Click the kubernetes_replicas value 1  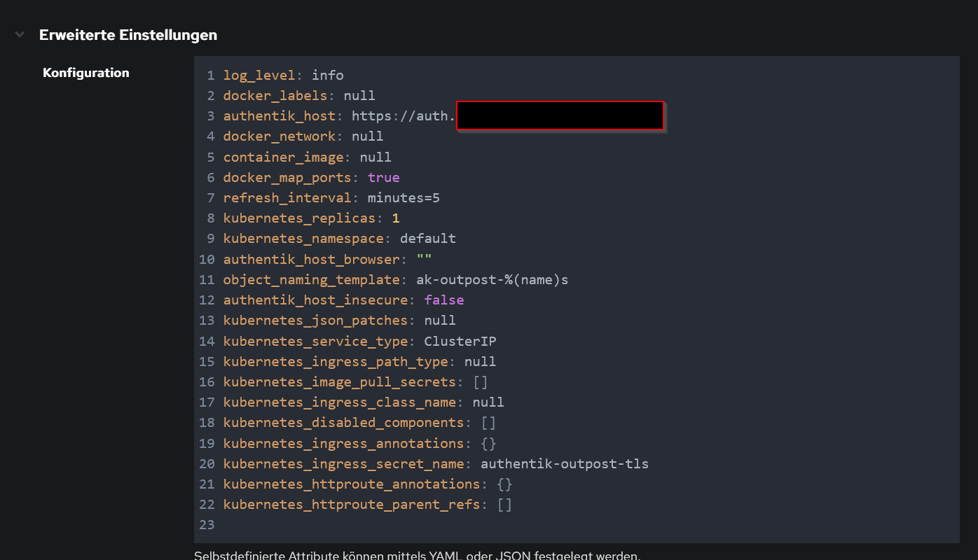(x=396, y=218)
